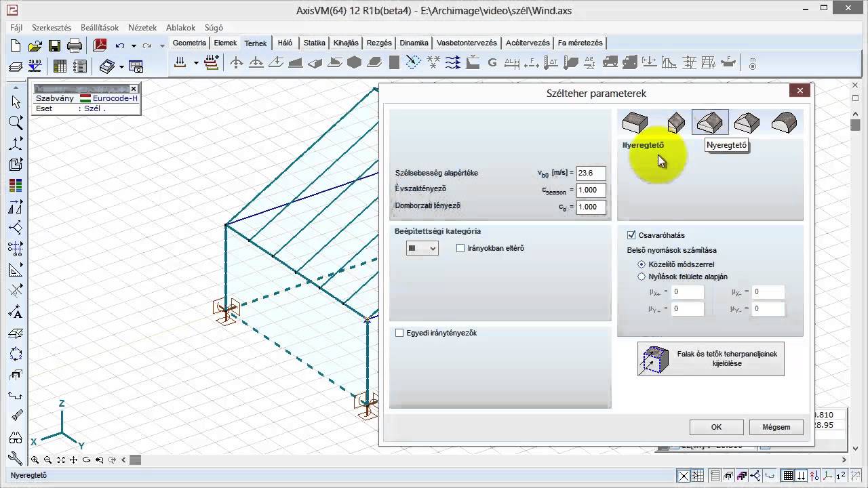The height and width of the screenshot is (488, 868).
Task: Open the snow load icon
Action: [433, 63]
